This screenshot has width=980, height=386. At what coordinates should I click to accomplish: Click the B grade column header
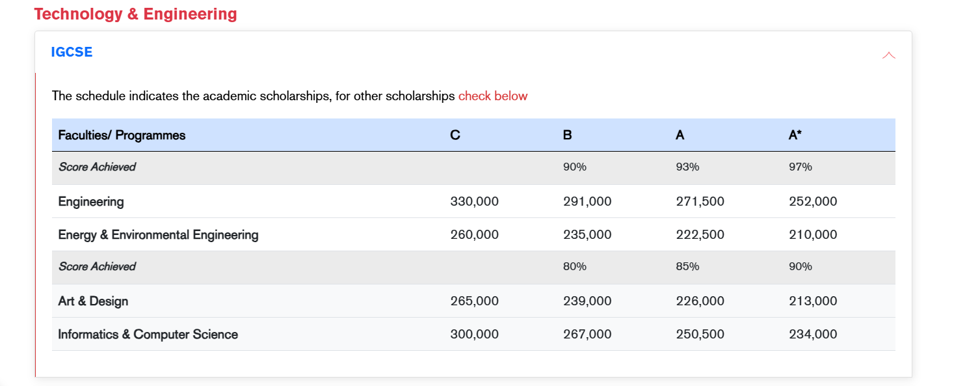pyautogui.click(x=568, y=135)
